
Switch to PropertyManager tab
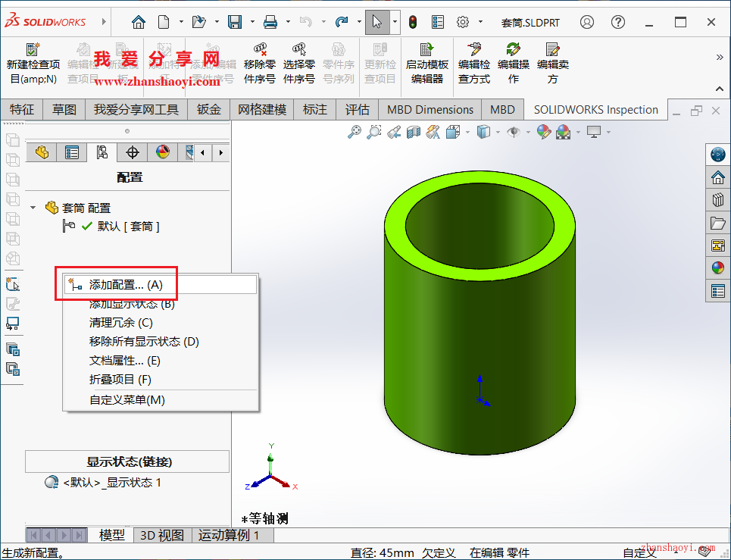72,152
